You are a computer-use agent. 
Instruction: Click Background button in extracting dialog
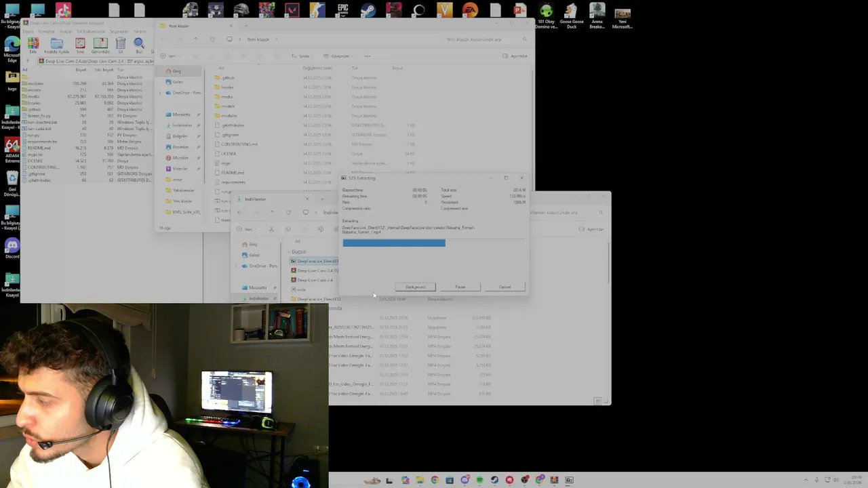[x=415, y=287]
